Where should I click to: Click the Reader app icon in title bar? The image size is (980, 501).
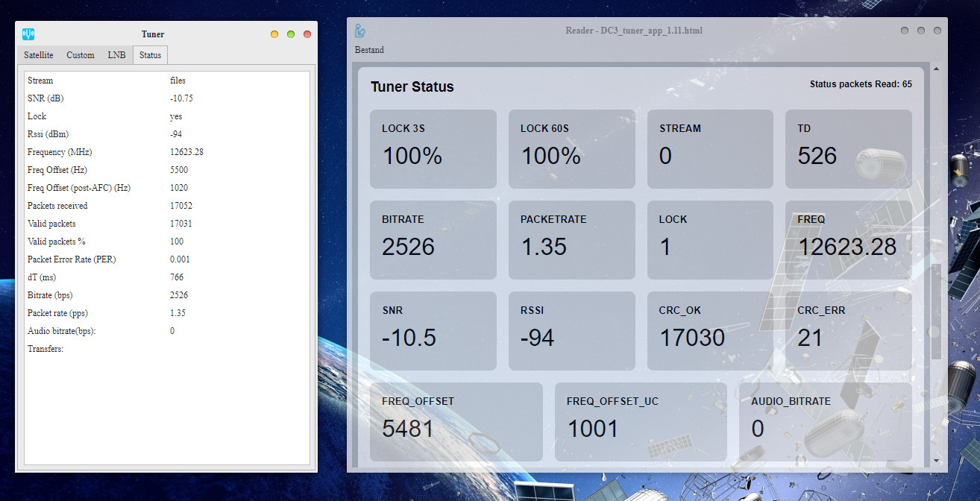(x=360, y=31)
